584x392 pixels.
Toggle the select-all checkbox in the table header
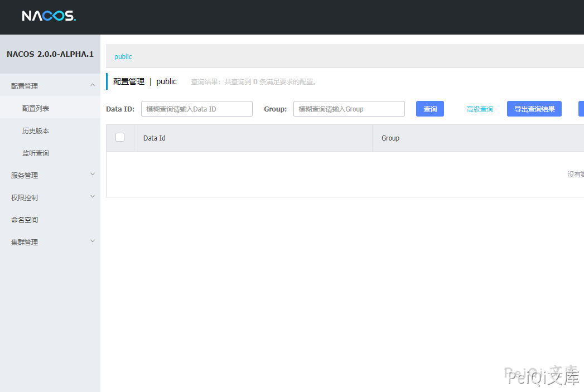click(120, 138)
